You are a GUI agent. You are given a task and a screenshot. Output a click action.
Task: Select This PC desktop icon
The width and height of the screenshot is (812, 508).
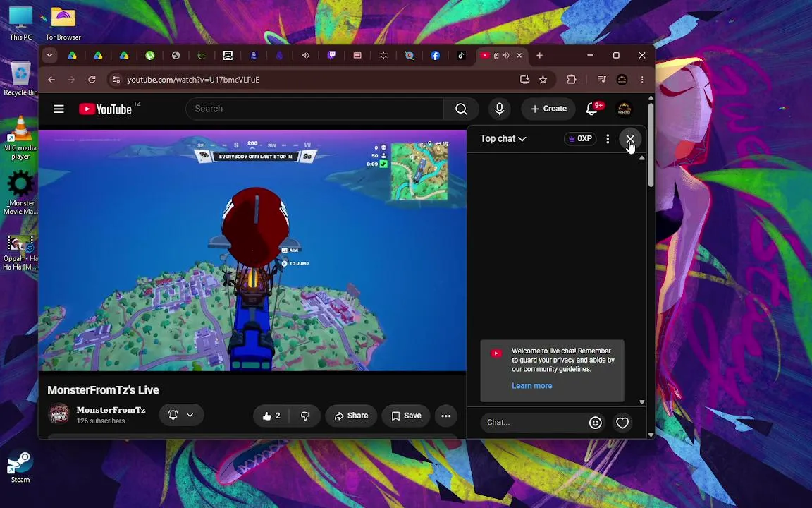point(20,23)
